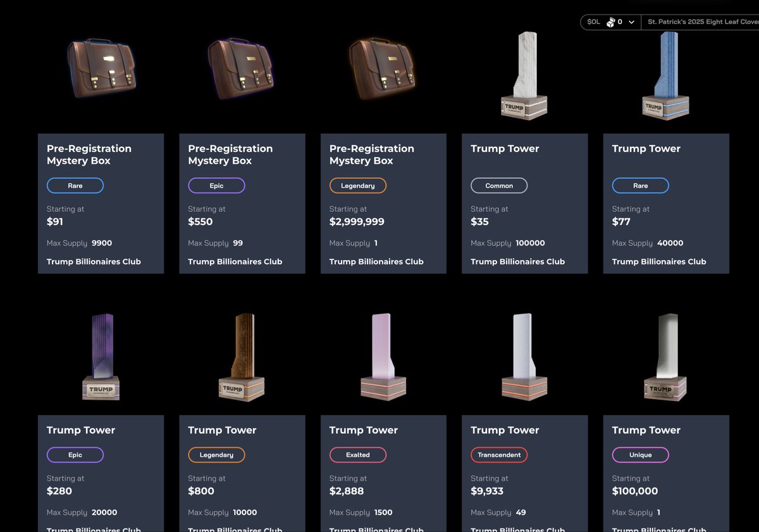Open the Legendary bronze Trump Tower image

[x=242, y=356]
